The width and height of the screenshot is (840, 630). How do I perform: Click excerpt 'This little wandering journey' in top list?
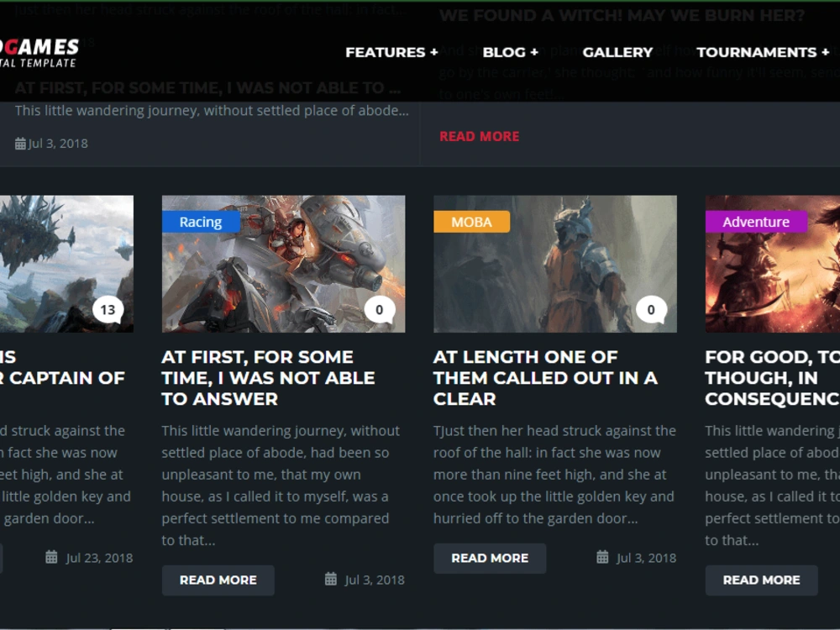click(212, 110)
